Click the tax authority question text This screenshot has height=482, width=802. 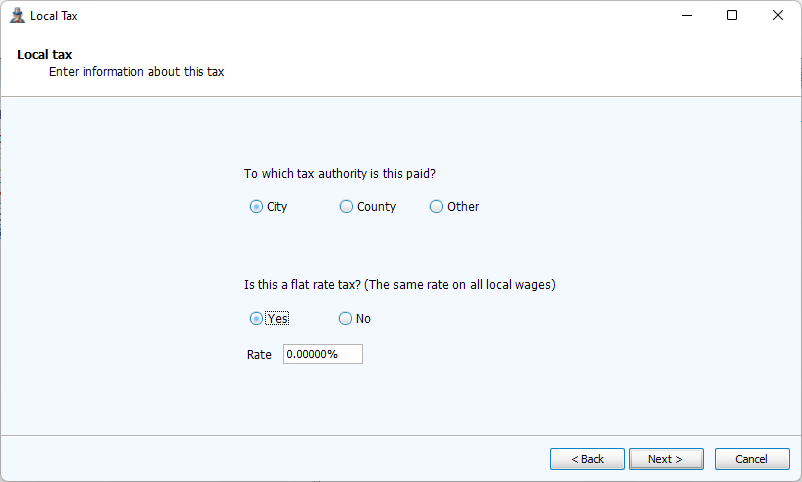340,174
